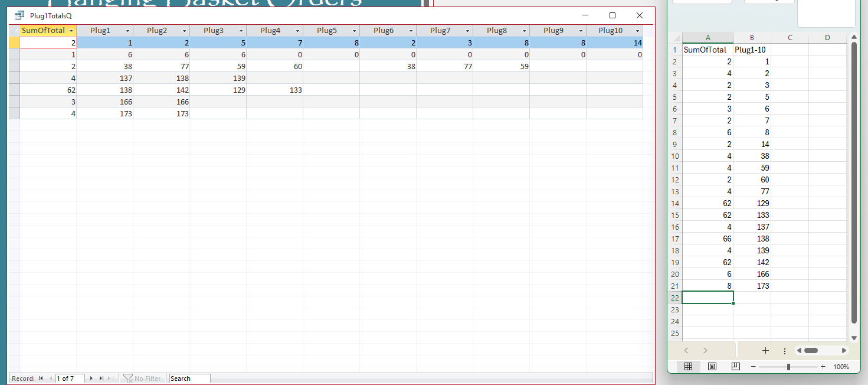Select the Normal view icon in Excel
The image size is (868, 385).
pyautogui.click(x=688, y=366)
